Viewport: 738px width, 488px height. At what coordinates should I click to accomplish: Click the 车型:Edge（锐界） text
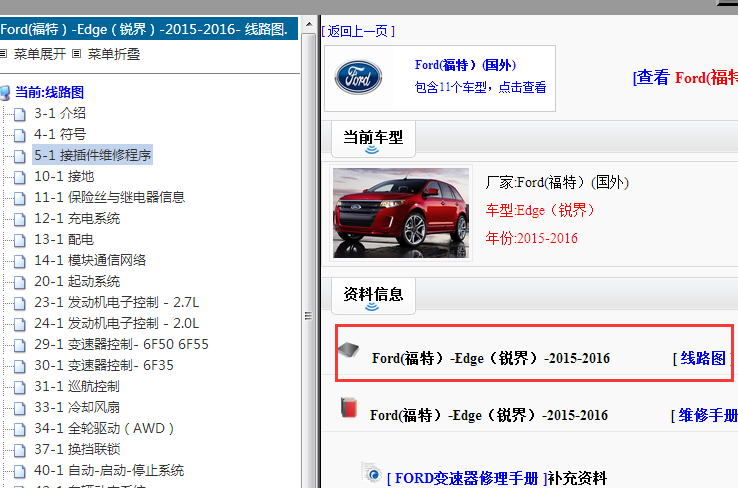click(x=540, y=210)
